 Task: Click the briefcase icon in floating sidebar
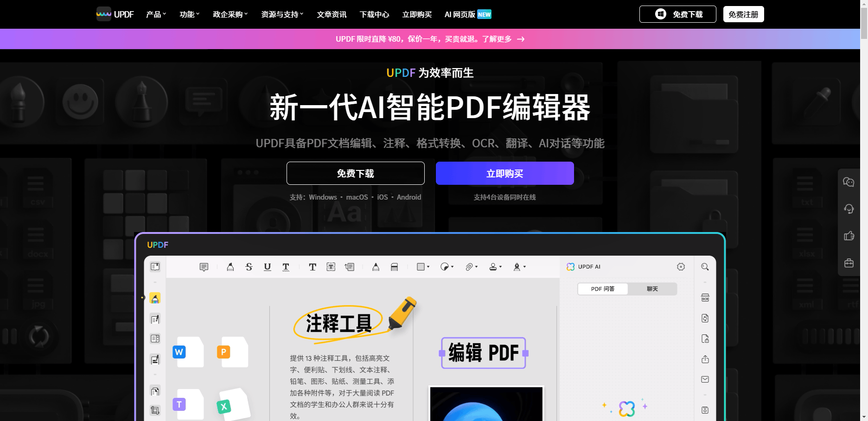point(849,263)
